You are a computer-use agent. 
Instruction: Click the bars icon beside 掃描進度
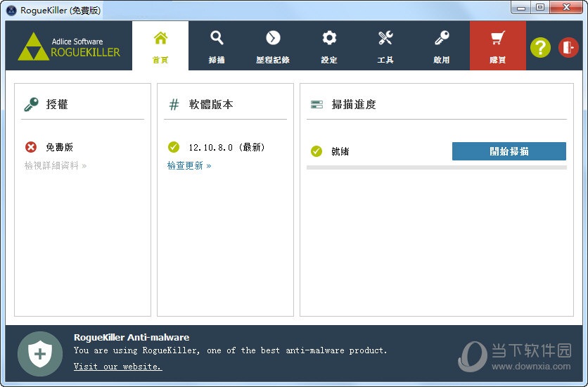pyautogui.click(x=317, y=104)
